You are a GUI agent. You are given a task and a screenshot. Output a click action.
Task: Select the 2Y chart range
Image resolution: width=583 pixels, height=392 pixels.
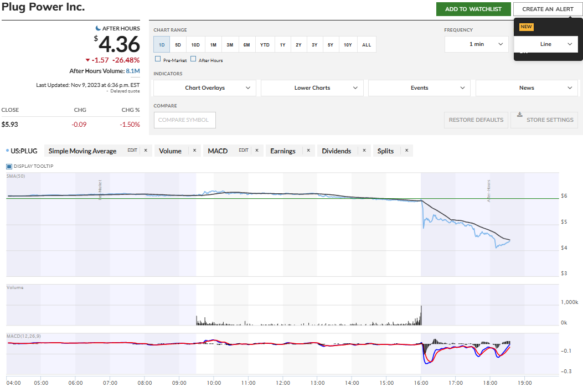click(x=298, y=45)
